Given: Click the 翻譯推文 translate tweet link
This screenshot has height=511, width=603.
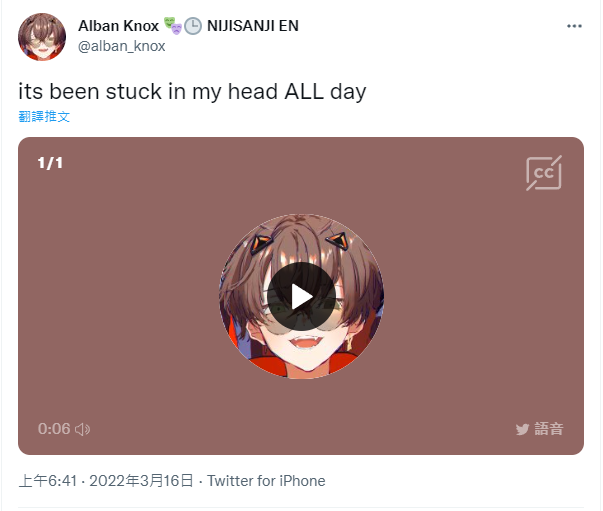Looking at the screenshot, I should click(44, 116).
